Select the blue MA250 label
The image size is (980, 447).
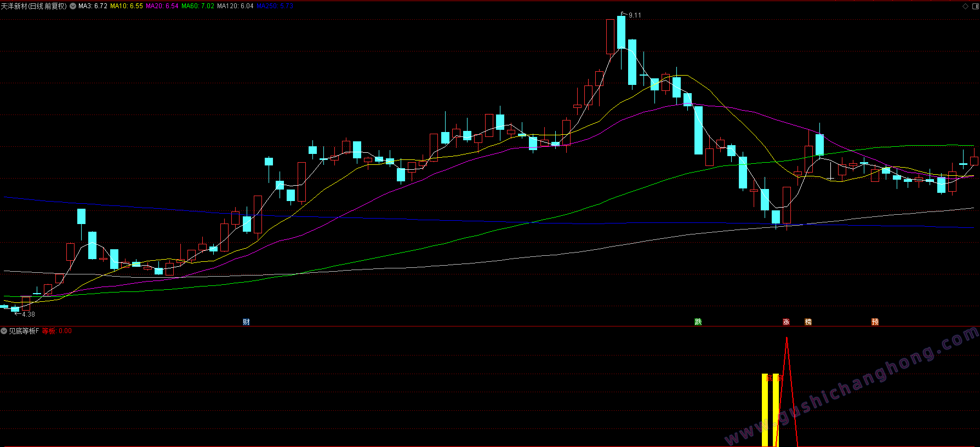coord(275,6)
